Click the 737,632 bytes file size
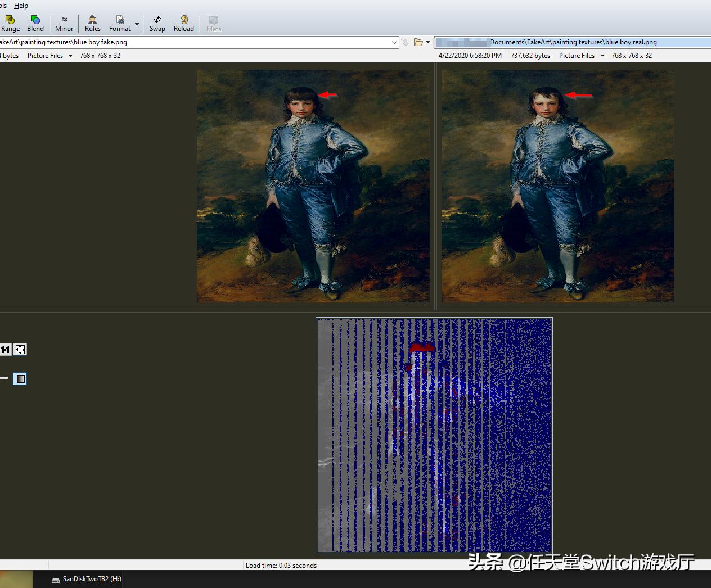This screenshot has width=711, height=588. (x=530, y=56)
